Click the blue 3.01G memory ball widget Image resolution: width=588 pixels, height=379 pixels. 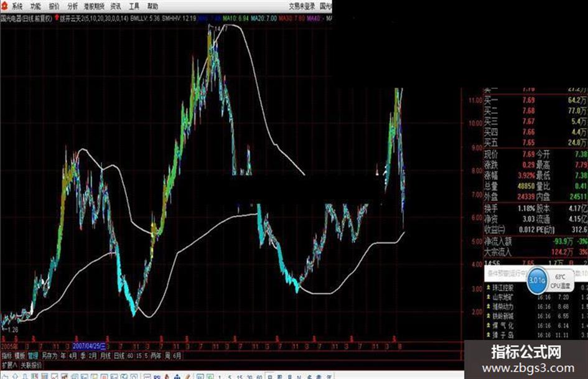click(536, 280)
